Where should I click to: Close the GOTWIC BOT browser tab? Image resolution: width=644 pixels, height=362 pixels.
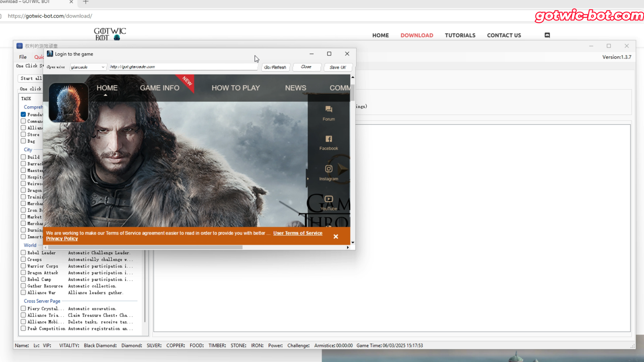click(x=71, y=2)
